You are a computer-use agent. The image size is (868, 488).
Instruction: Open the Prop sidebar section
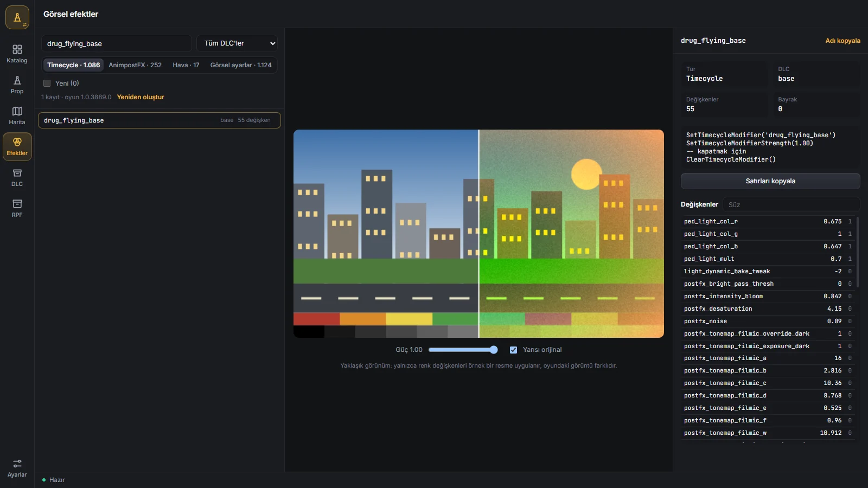point(17,85)
